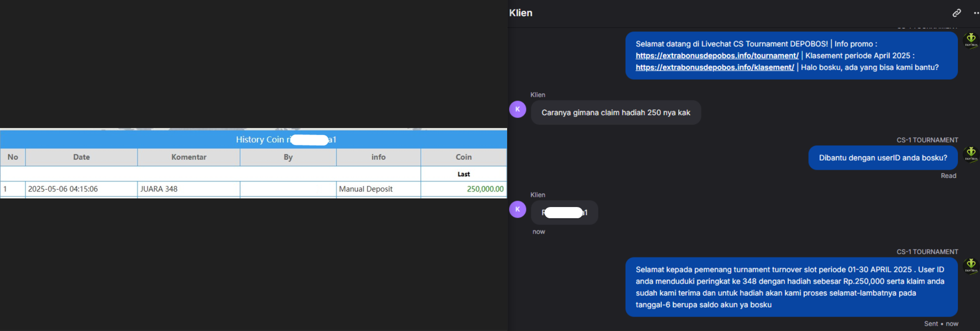The image size is (980, 331).
Task: Click the History Coin table title bar
Action: pyautogui.click(x=253, y=139)
